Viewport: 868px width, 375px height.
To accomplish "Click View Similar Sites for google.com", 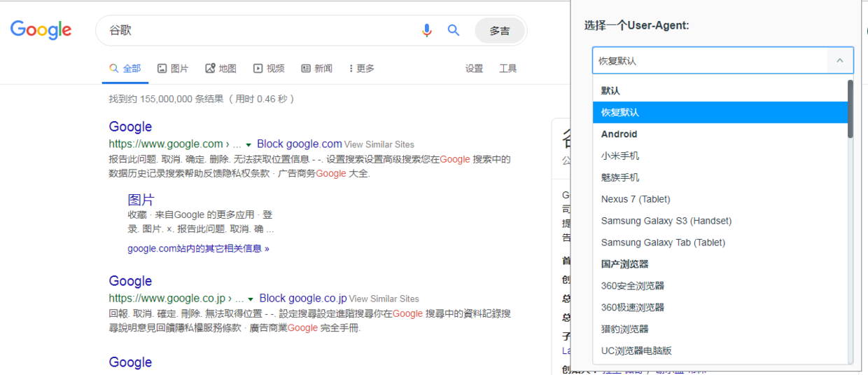I will pyautogui.click(x=379, y=144).
